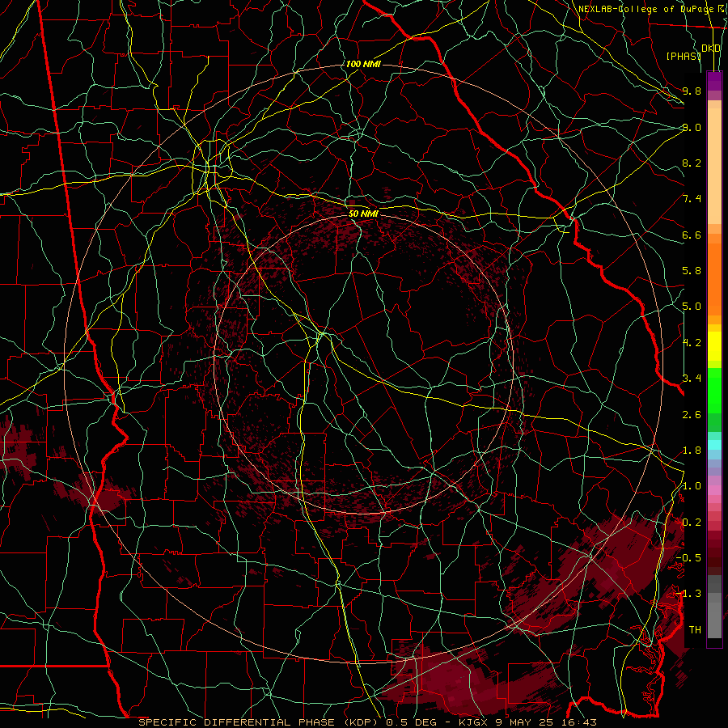Select the 1.0 legend value
This screenshot has width=728, height=728.
[692, 486]
